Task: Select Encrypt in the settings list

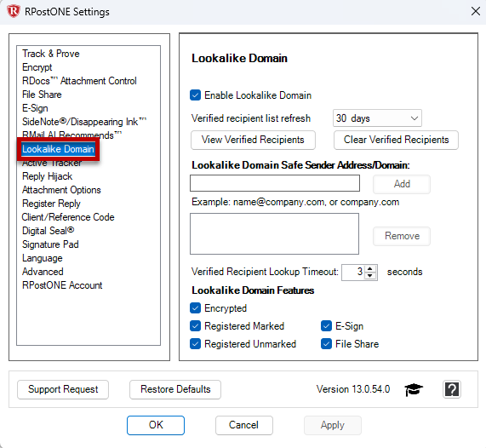Action: pos(37,67)
